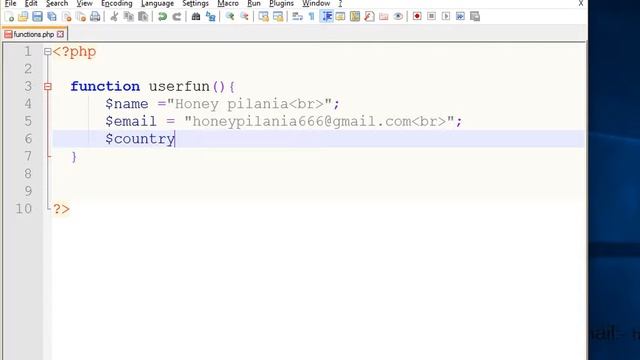
Task: Click the Zoom In toolbar icon
Action: click(230, 16)
